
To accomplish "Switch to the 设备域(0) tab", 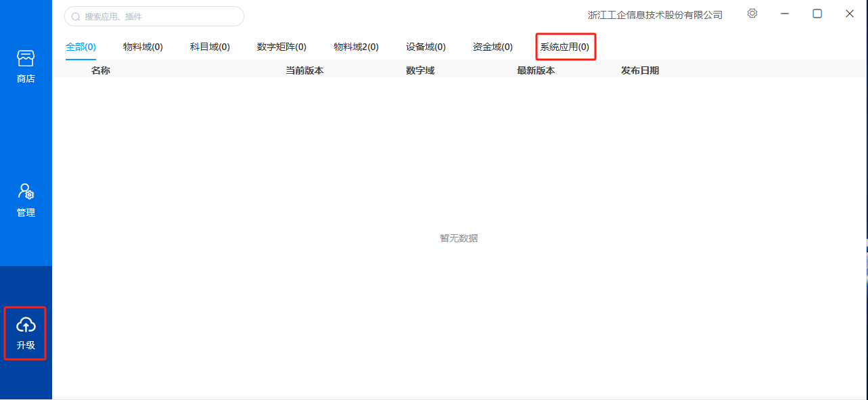I will click(x=426, y=47).
